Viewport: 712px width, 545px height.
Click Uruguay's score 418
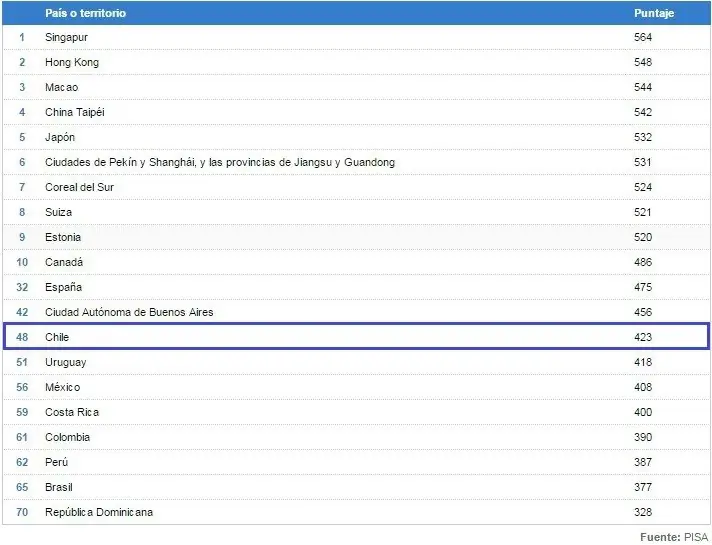643,362
